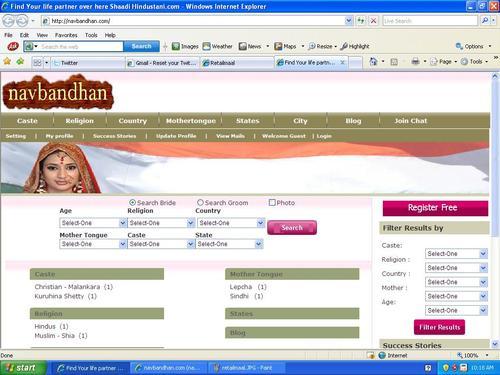The width and height of the screenshot is (500, 375).
Task: Click the Windows Start button
Action: click(22, 368)
